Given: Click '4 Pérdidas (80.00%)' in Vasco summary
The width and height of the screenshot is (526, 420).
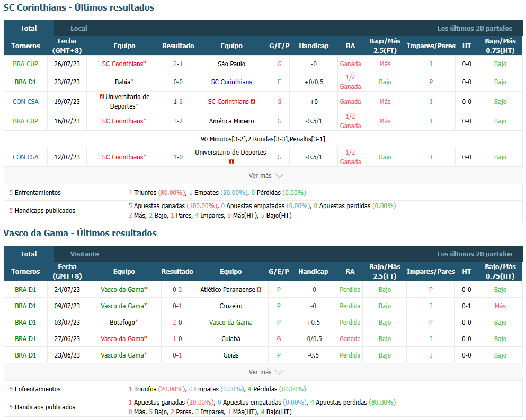Looking at the screenshot, I should pos(277,389).
